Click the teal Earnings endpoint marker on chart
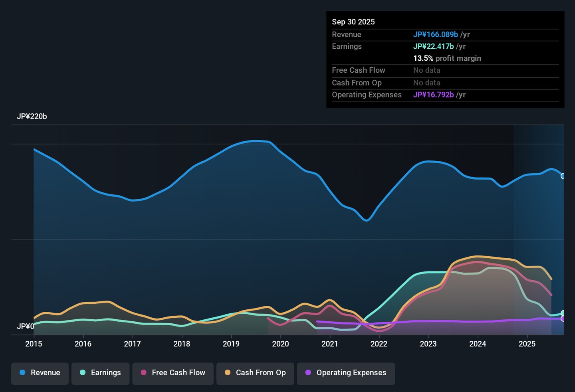The image size is (575, 392). point(563,313)
